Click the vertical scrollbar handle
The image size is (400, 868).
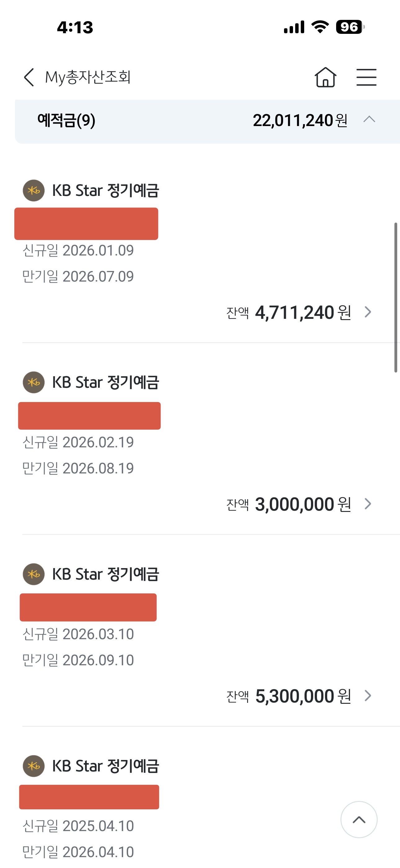click(396, 297)
